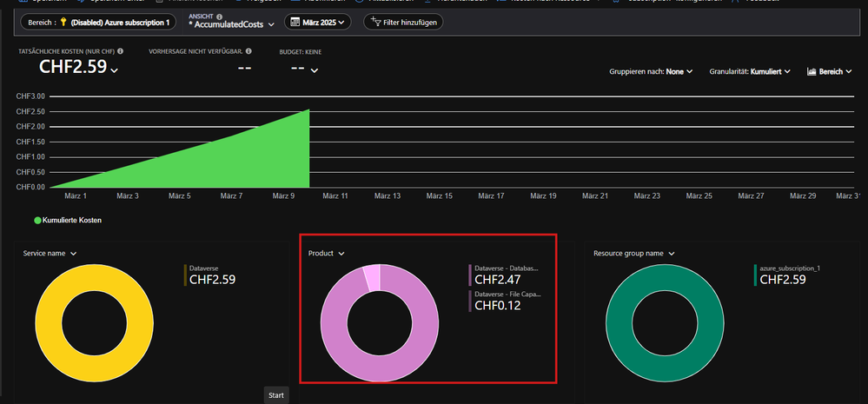Open the Product grouping dropdown
The width and height of the screenshot is (868, 404).
tap(327, 254)
